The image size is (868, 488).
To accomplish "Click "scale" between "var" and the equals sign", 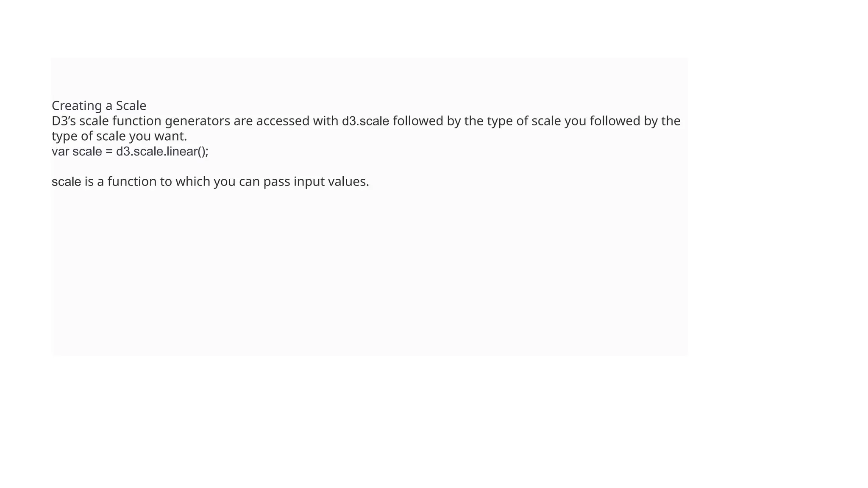I will tap(87, 152).
